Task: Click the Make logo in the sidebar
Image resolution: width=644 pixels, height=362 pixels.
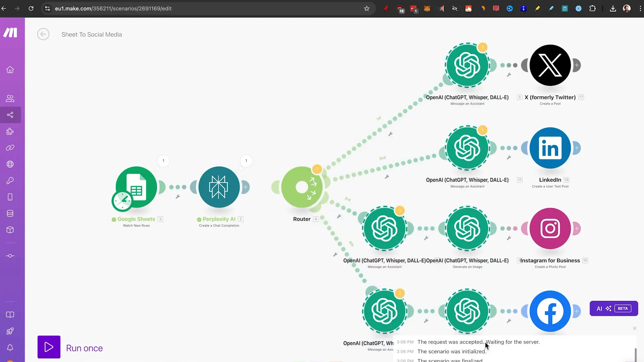Action: click(x=10, y=33)
